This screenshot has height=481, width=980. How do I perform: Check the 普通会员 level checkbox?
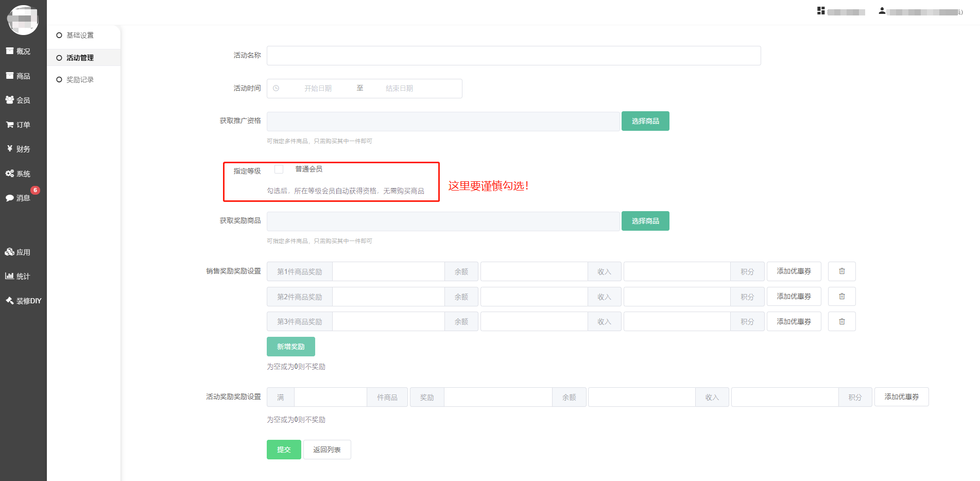pyautogui.click(x=279, y=169)
